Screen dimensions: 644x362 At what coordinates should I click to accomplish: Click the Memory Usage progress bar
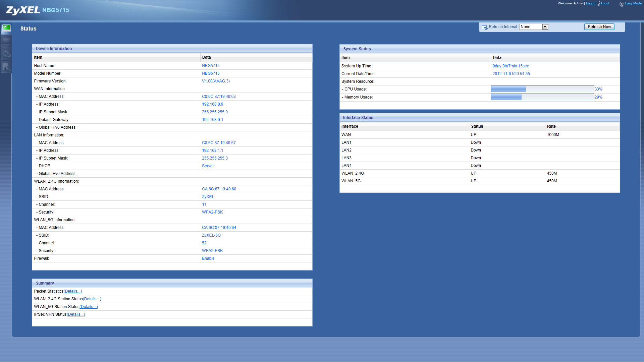pos(542,97)
